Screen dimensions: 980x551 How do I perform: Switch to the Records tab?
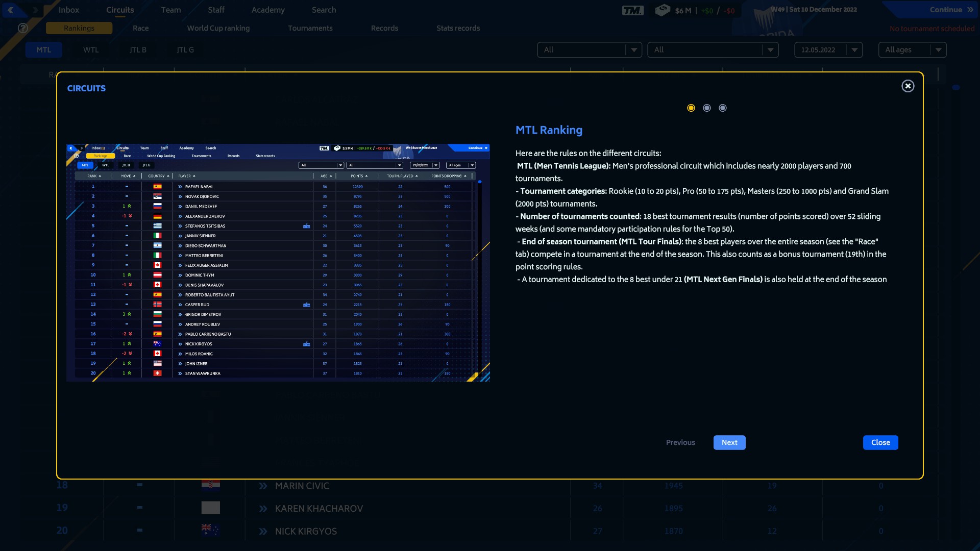coord(384,28)
